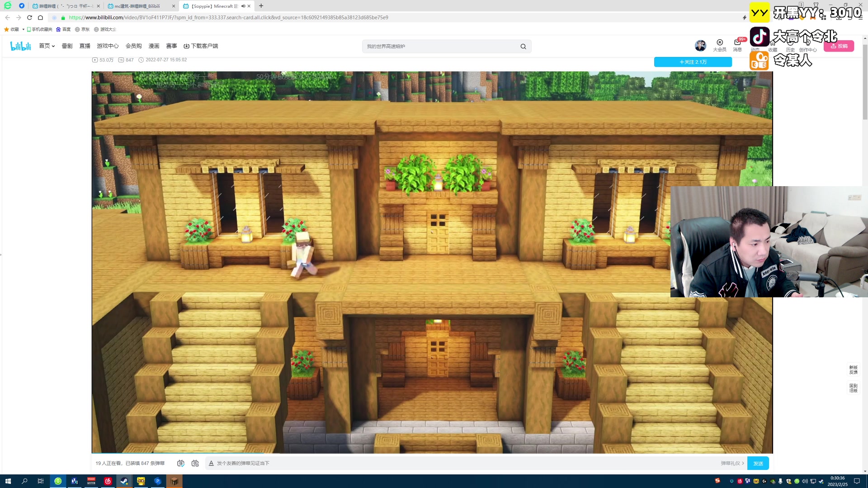868x488 pixels.
Task: Open the Minecraft block taskbar icon
Action: coord(175,481)
